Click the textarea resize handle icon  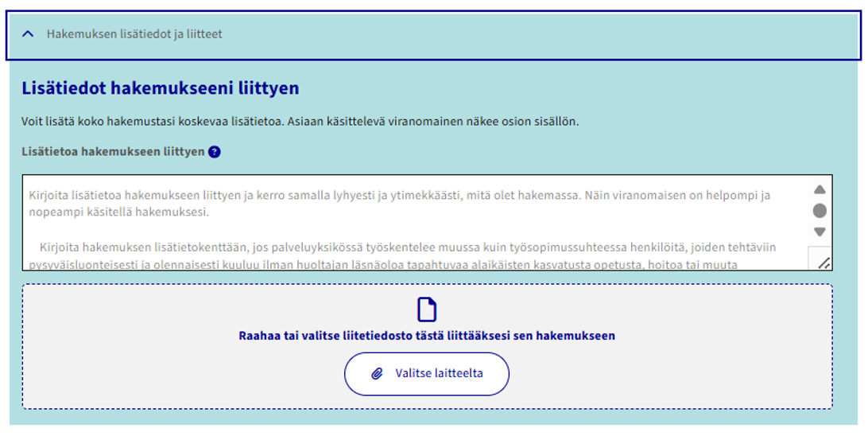tap(822, 261)
